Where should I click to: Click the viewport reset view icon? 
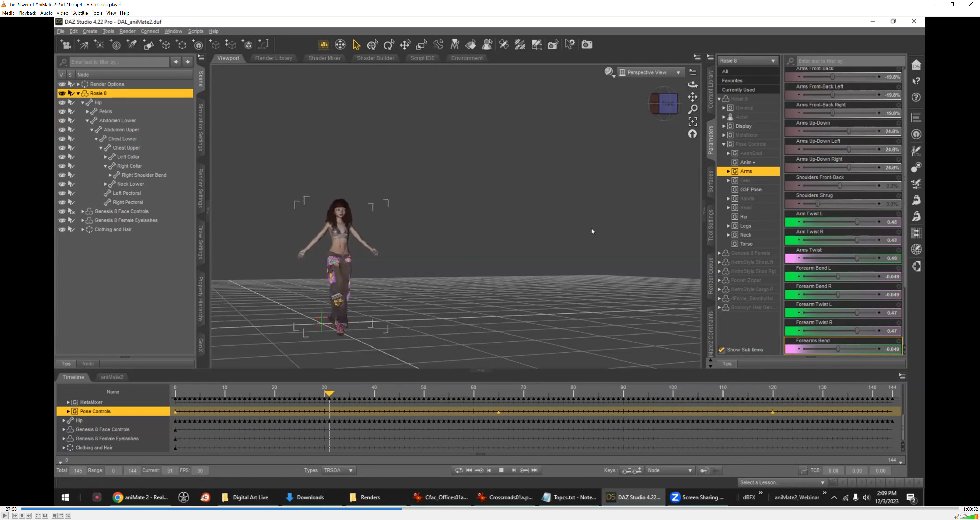tap(693, 134)
